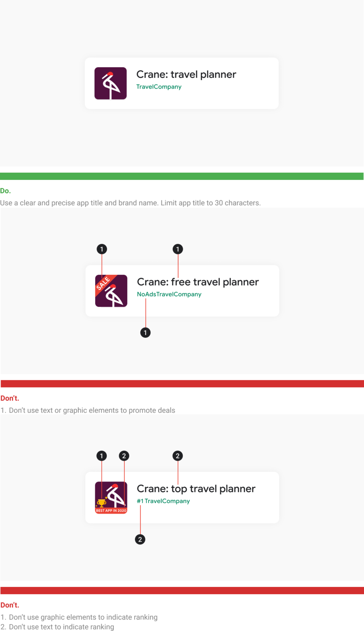Click marker 1 above the SALE icon
The image size is (364, 631).
[x=102, y=249]
